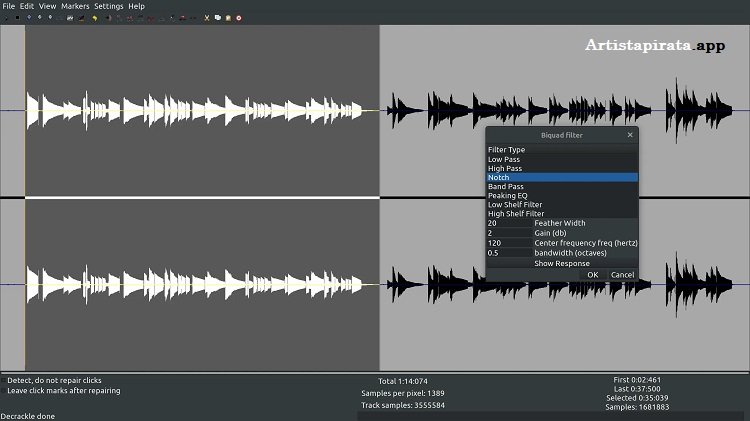The width and height of the screenshot is (750, 421).
Task: Select Band Pass filter type
Action: pyautogui.click(x=562, y=187)
